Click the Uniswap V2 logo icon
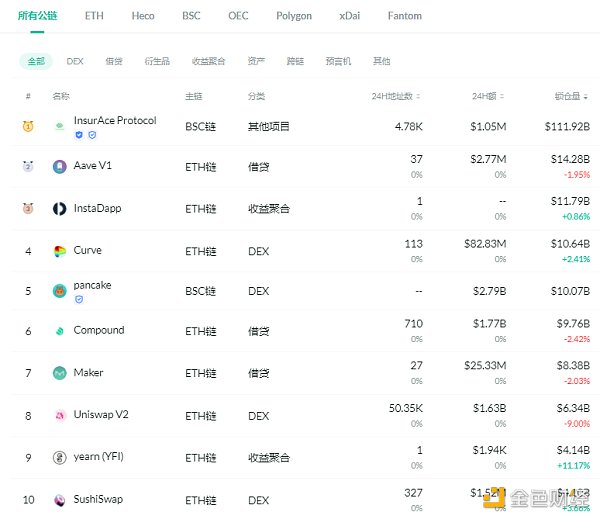 click(59, 415)
